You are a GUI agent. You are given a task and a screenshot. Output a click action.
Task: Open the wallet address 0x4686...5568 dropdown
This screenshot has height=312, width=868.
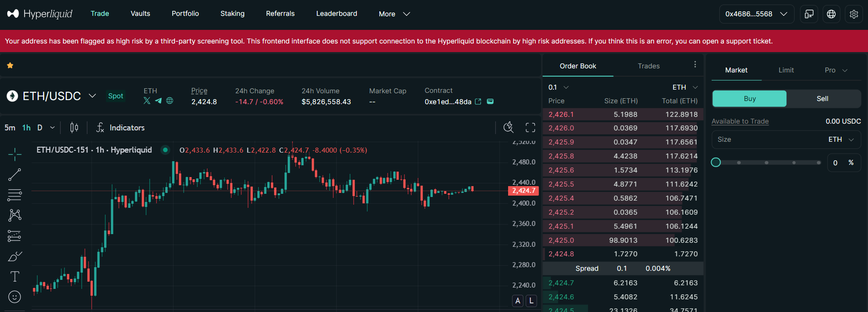coord(756,14)
